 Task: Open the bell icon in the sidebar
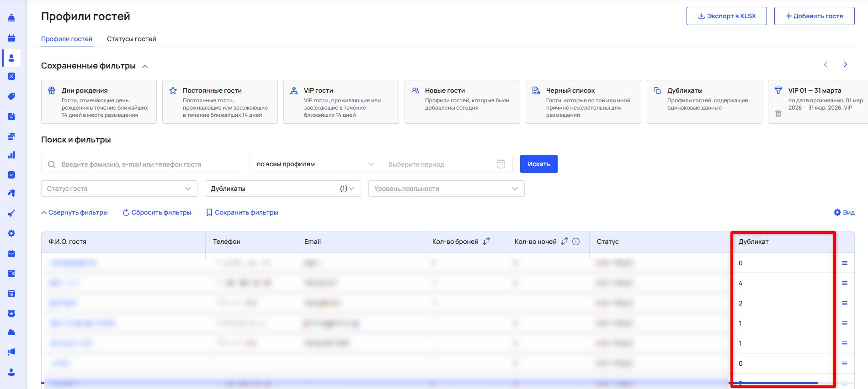pyautogui.click(x=11, y=18)
